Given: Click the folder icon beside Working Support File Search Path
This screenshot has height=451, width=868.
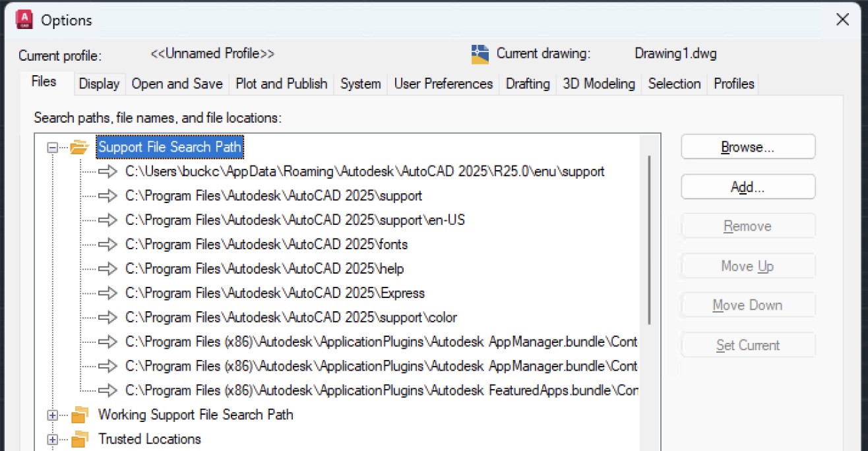Looking at the screenshot, I should click(79, 415).
